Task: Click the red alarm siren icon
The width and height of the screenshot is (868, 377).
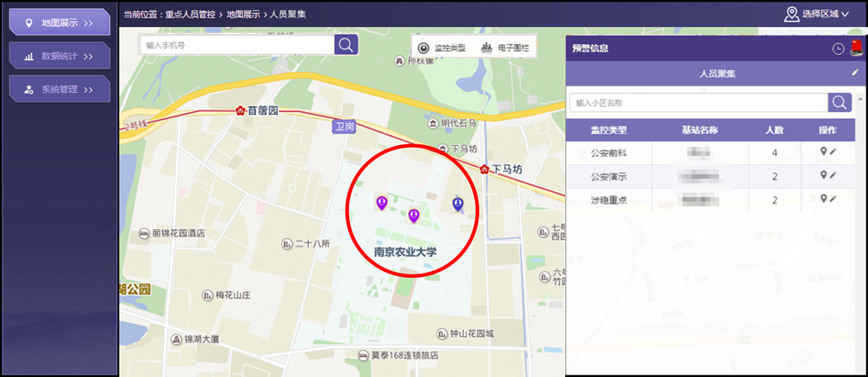Action: tap(858, 48)
